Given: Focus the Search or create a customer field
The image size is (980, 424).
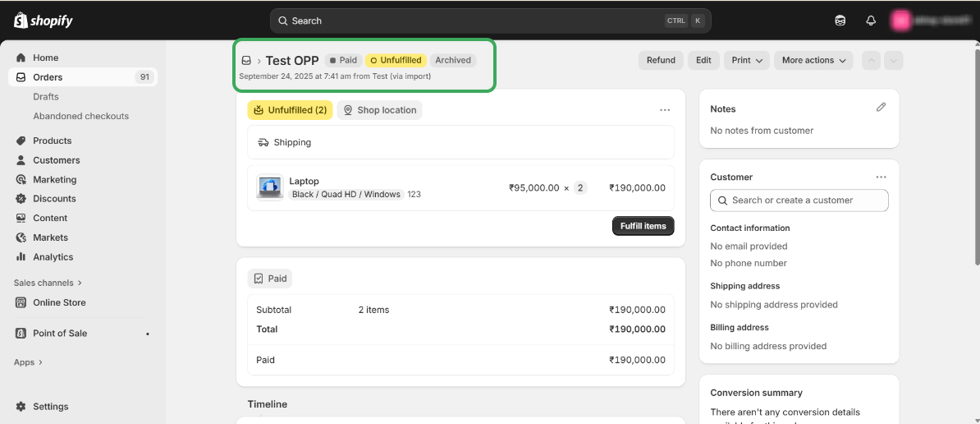Looking at the screenshot, I should click(799, 200).
